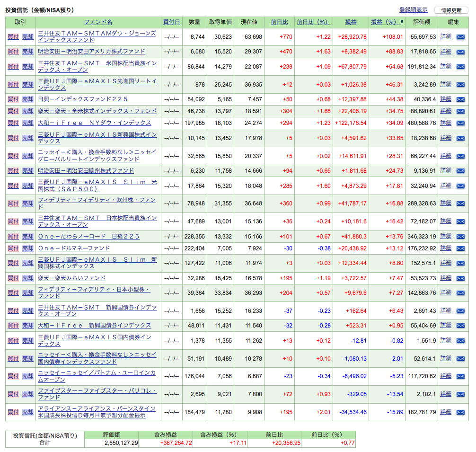Click 詳細 for アライアンス・バーンスタイン row
476x452 pixels.
coord(446,412)
